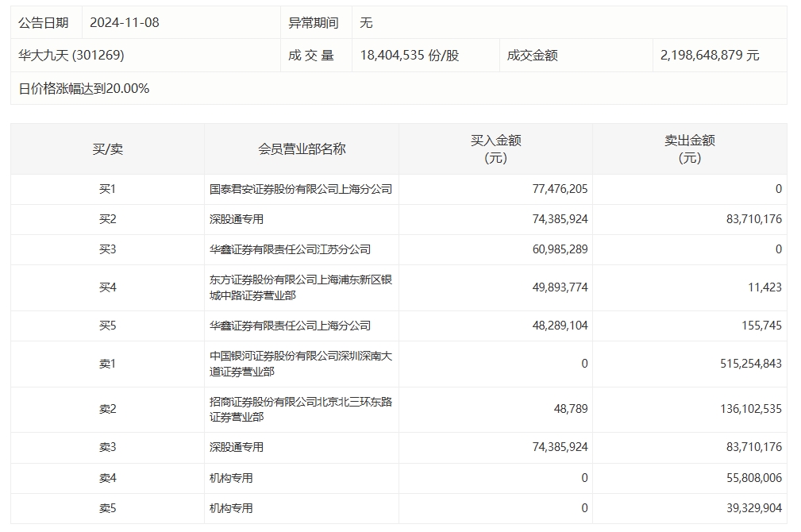Select volume value 18,404,535 份/股
801x532 pixels.
(x=410, y=56)
